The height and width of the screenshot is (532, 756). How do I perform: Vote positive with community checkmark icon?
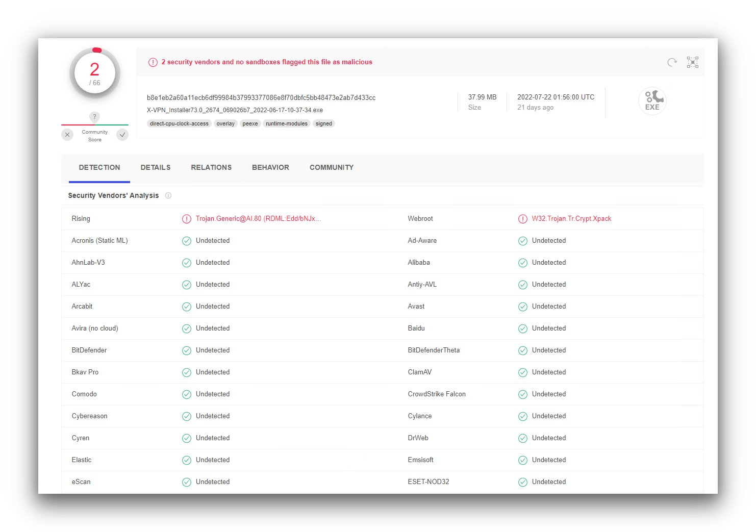pos(122,135)
